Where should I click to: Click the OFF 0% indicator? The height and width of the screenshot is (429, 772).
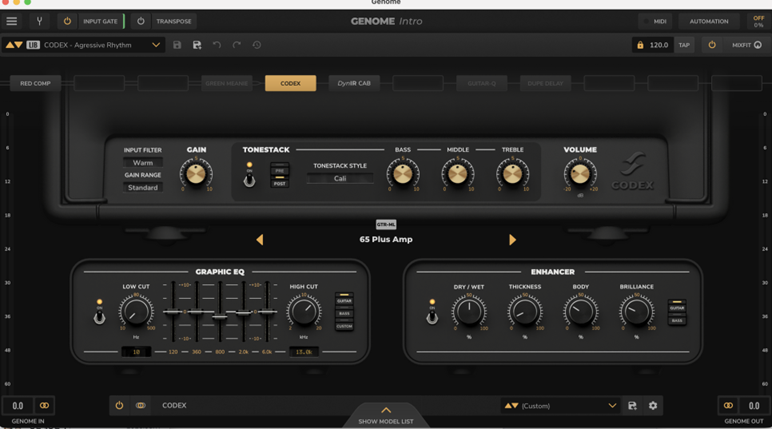(759, 21)
